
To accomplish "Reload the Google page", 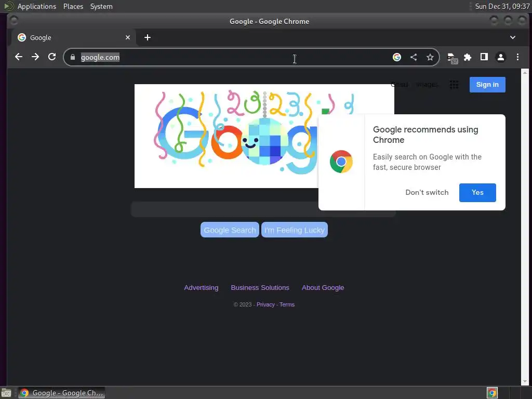I will coord(52,57).
